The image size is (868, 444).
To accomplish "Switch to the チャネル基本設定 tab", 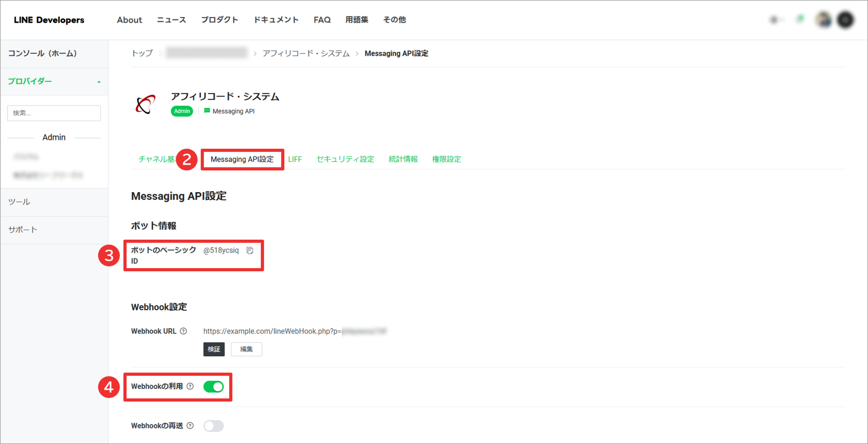I will coord(157,159).
